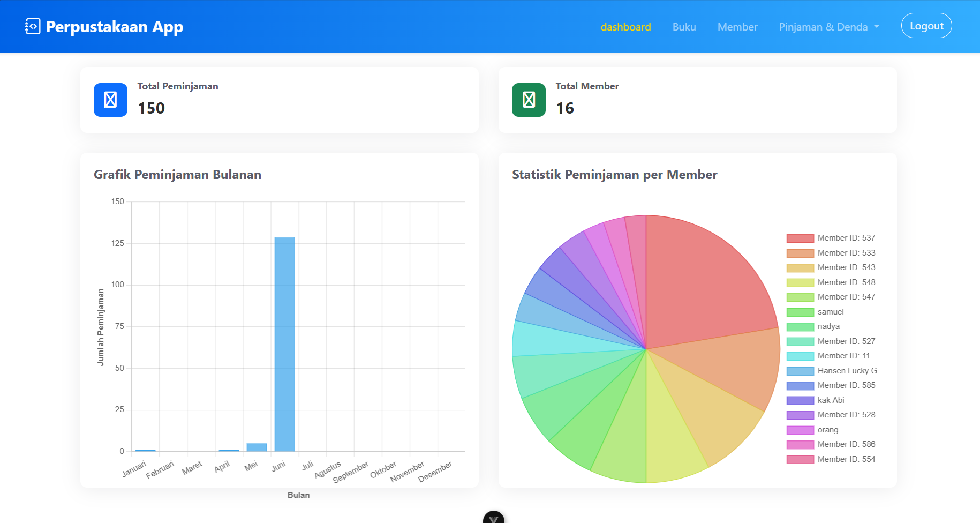Click Member ID: 554 legend swatch
Image resolution: width=980 pixels, height=523 pixels.
pyautogui.click(x=800, y=459)
